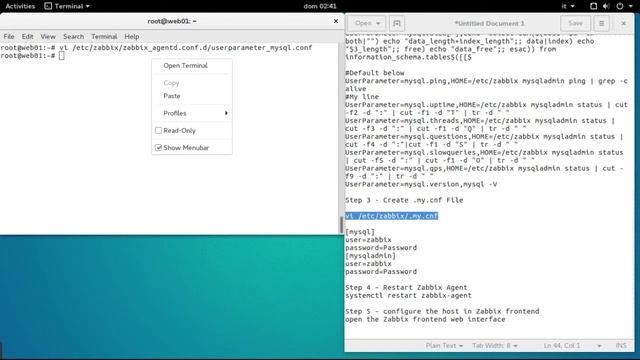The width and height of the screenshot is (640, 360).
Task: Open Help menu in Terminal
Action: click(132, 36)
